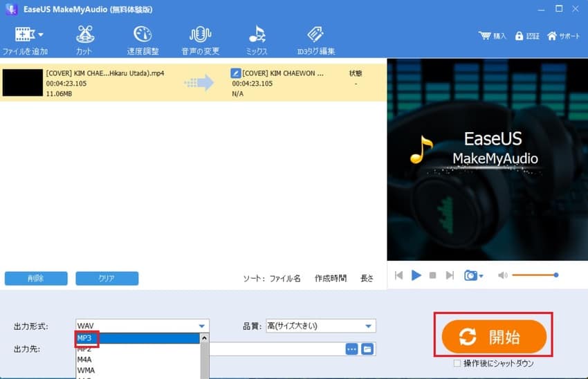Click the 出力先 output path field
The image size is (588, 379).
(277, 349)
